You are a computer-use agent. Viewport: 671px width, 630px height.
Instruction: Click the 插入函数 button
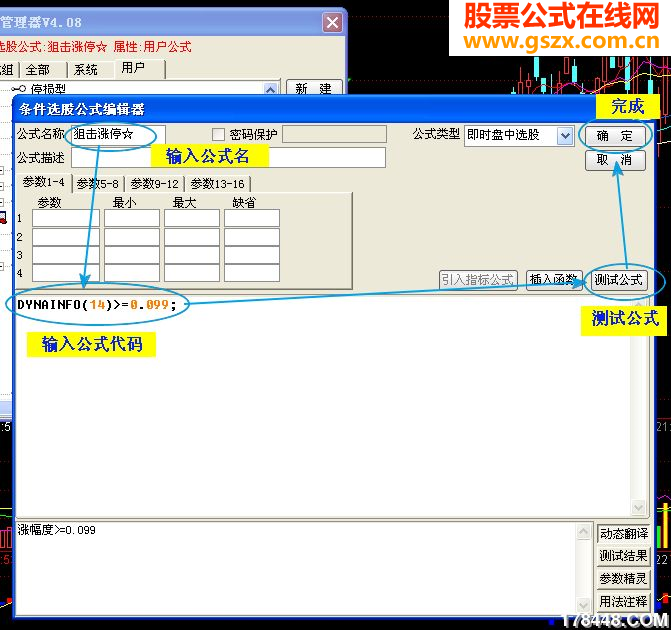[554, 280]
